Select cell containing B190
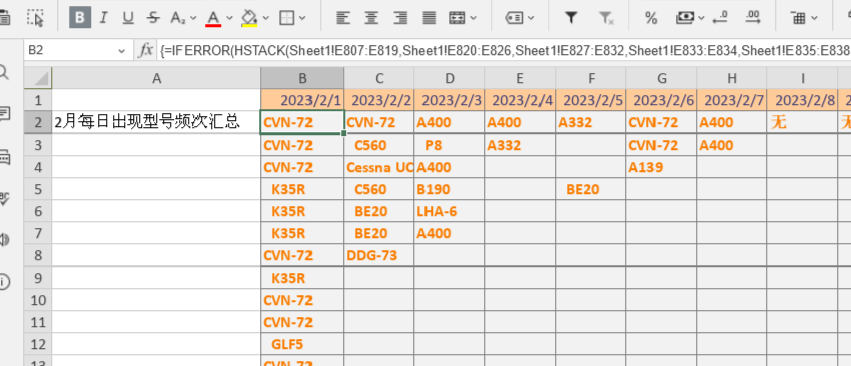 [x=449, y=189]
